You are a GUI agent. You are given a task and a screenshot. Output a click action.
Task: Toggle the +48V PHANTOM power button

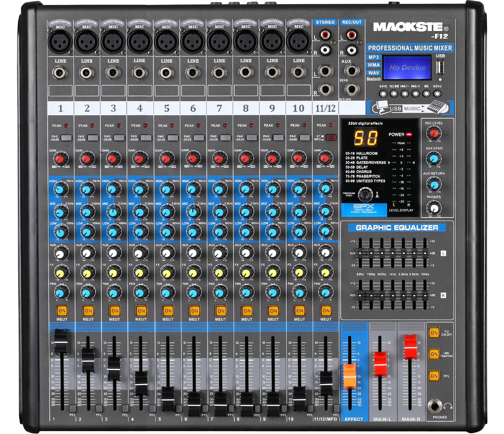click(x=434, y=354)
